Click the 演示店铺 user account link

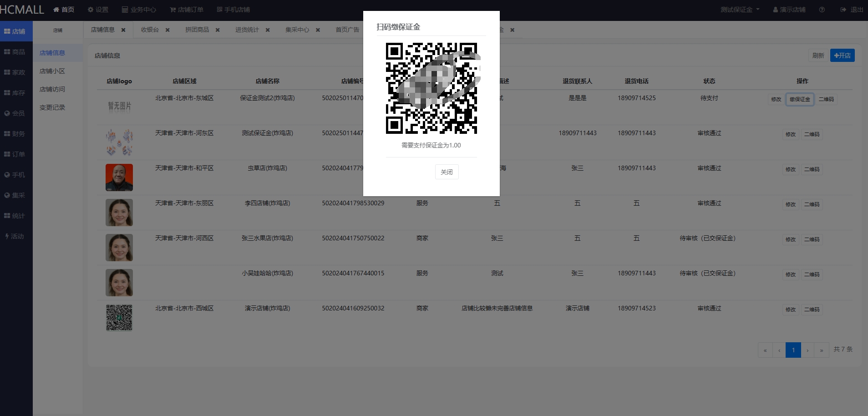pyautogui.click(x=789, y=10)
